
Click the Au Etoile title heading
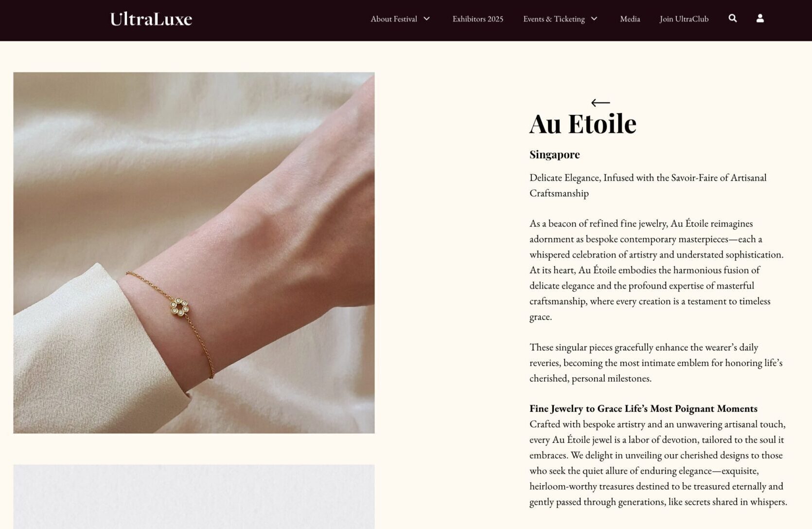tap(583, 124)
